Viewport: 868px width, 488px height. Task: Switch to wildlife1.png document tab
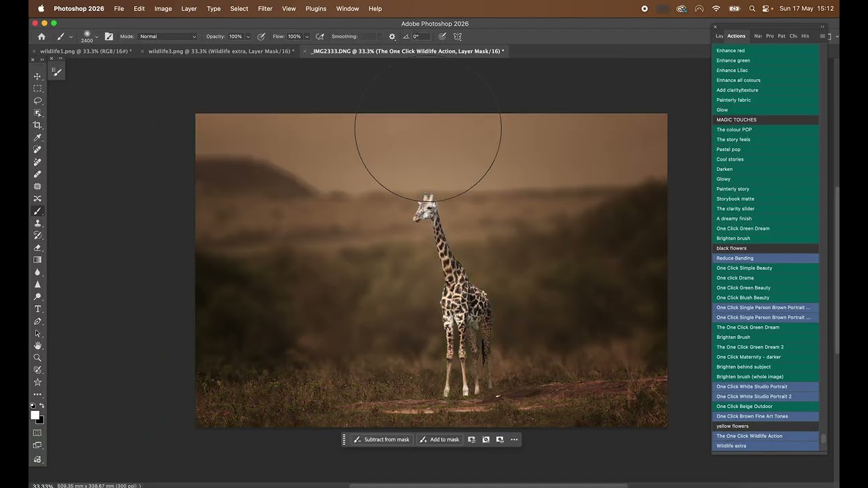point(85,51)
